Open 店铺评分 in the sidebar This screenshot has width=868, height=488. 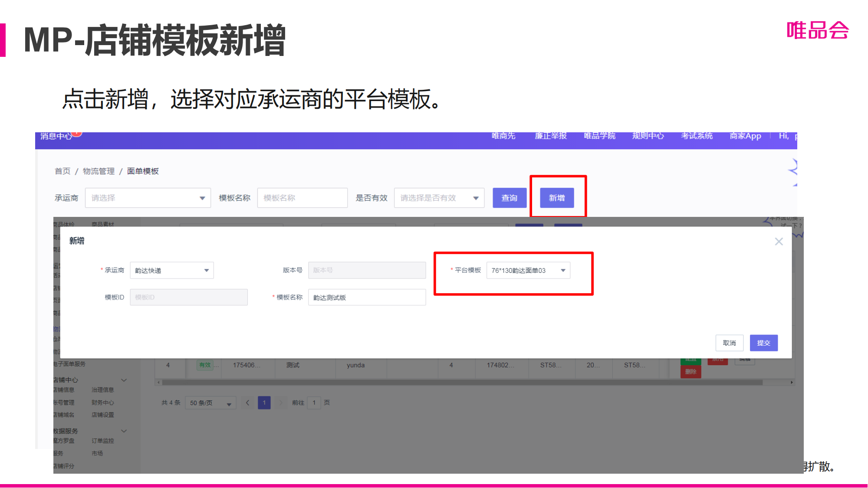point(64,466)
